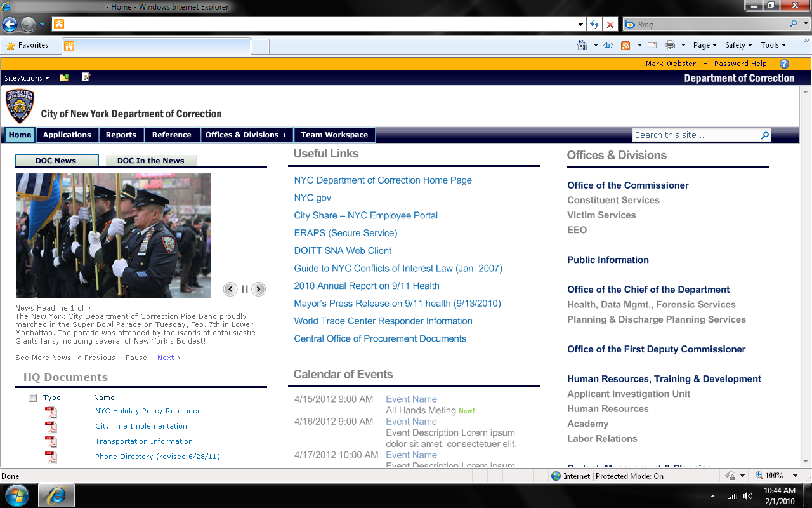The width and height of the screenshot is (812, 508).
Task: Click the green navigate-up folder icon
Action: (x=64, y=77)
